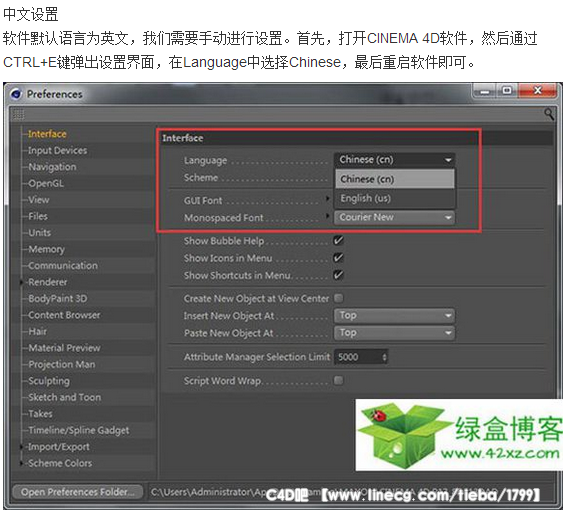Select Takes in the sidebar
Screen dimensions: 566x512
(40, 414)
